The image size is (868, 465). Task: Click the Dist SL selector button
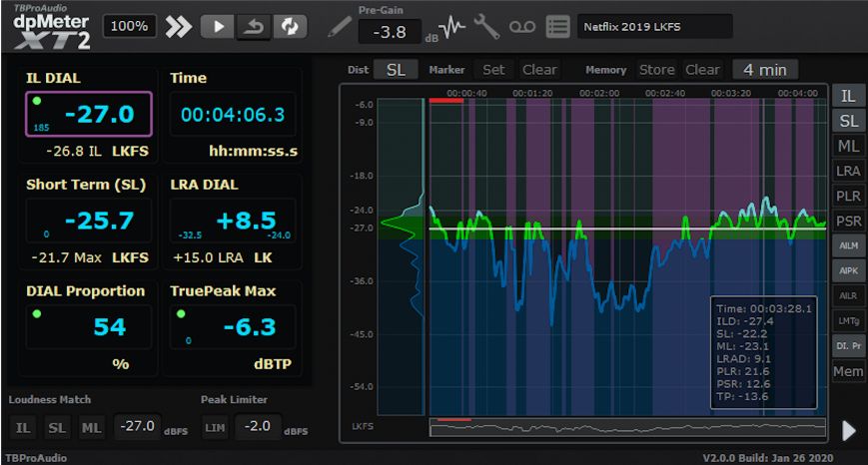click(x=396, y=70)
